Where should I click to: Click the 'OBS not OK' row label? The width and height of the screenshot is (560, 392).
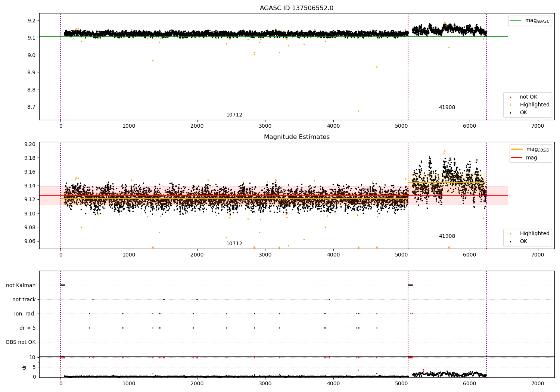tap(21, 342)
